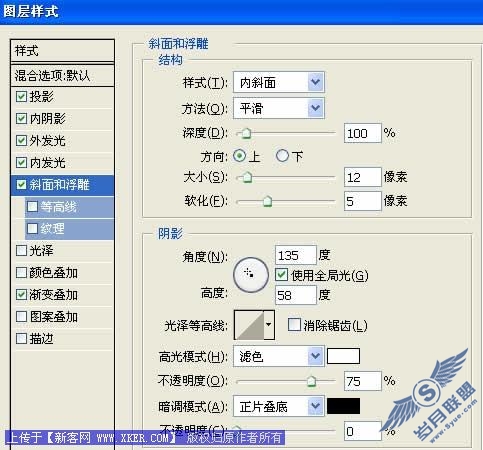Click the black shadow color swatch
The width and height of the screenshot is (483, 450).
tap(343, 406)
